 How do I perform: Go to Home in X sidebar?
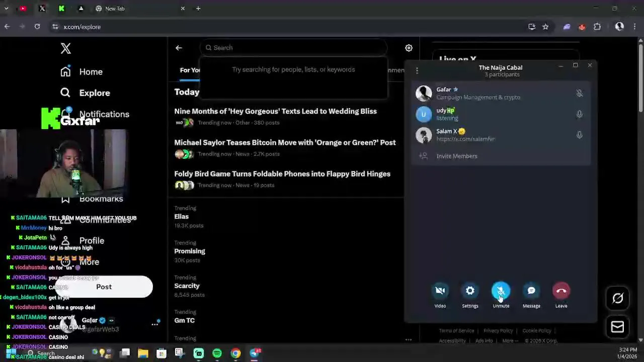pos(91,72)
